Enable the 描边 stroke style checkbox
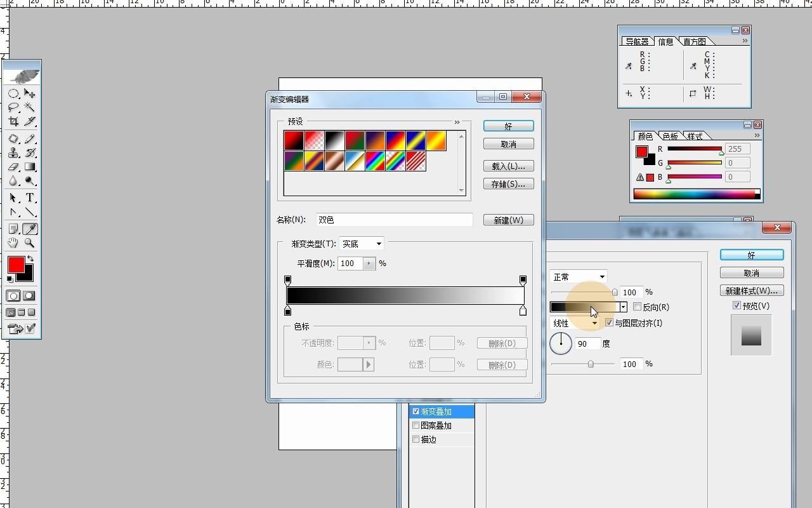Viewport: 812px width, 508px height. 416,439
